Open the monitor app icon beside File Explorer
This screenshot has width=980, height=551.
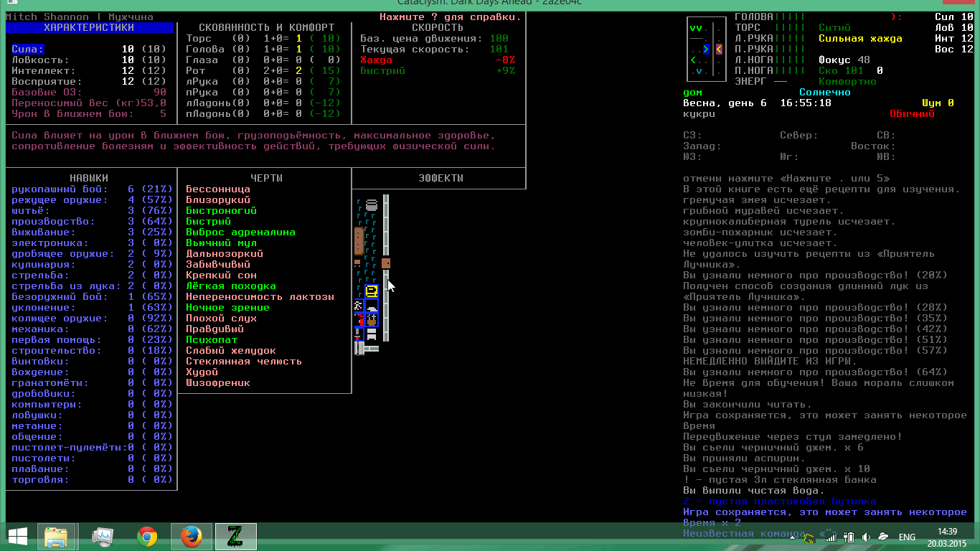(x=103, y=536)
